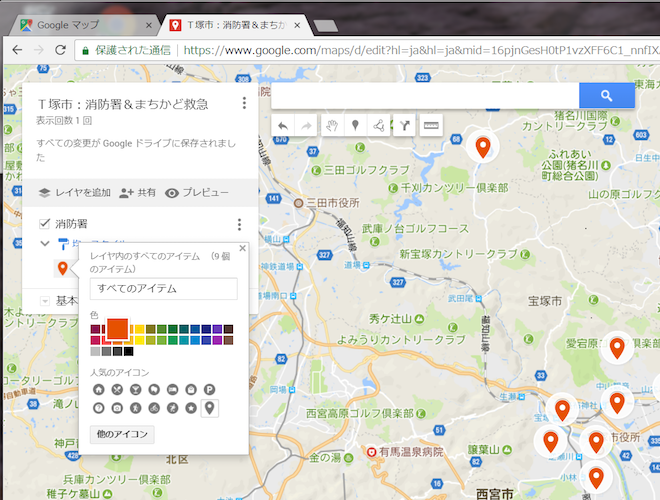Screen dimensions: 660x500
Task: Select the ruler measure distance tool
Action: (431, 125)
